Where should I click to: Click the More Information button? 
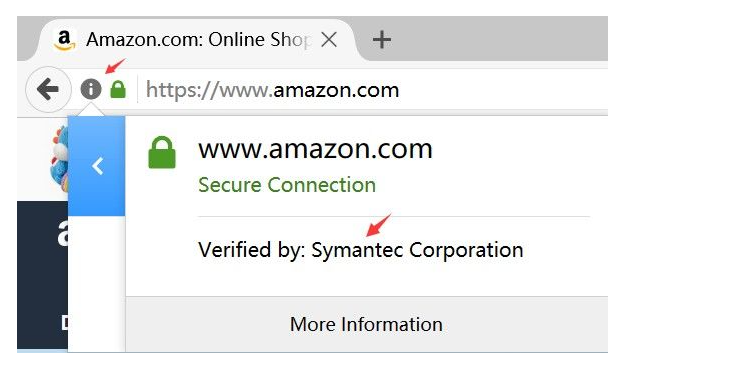click(366, 324)
